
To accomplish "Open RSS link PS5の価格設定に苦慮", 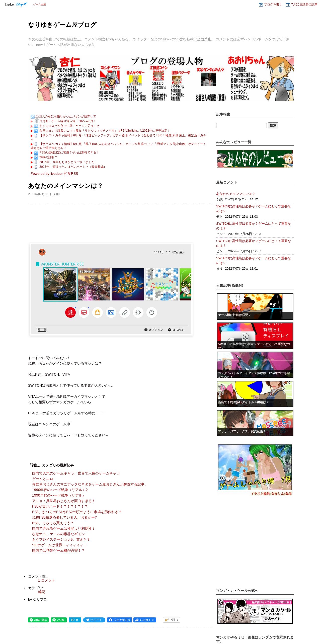I will [x=69, y=152].
